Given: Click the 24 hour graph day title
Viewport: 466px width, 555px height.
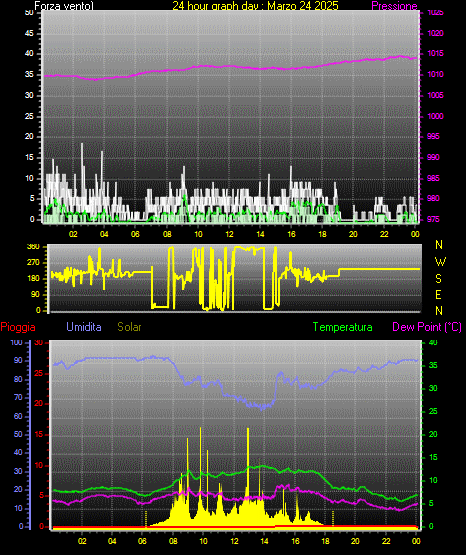Looking at the screenshot, I should [255, 6].
